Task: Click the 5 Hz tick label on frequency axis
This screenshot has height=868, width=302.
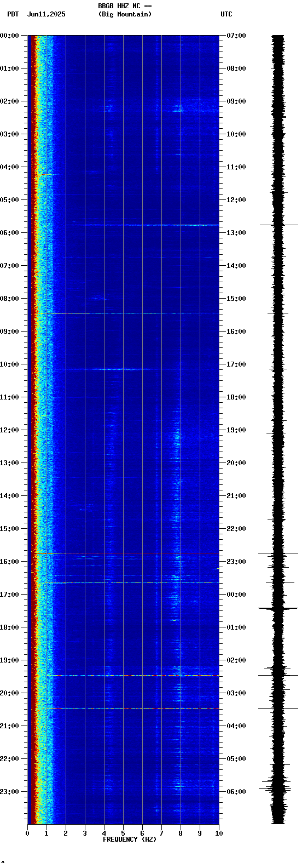Action: coord(123,833)
